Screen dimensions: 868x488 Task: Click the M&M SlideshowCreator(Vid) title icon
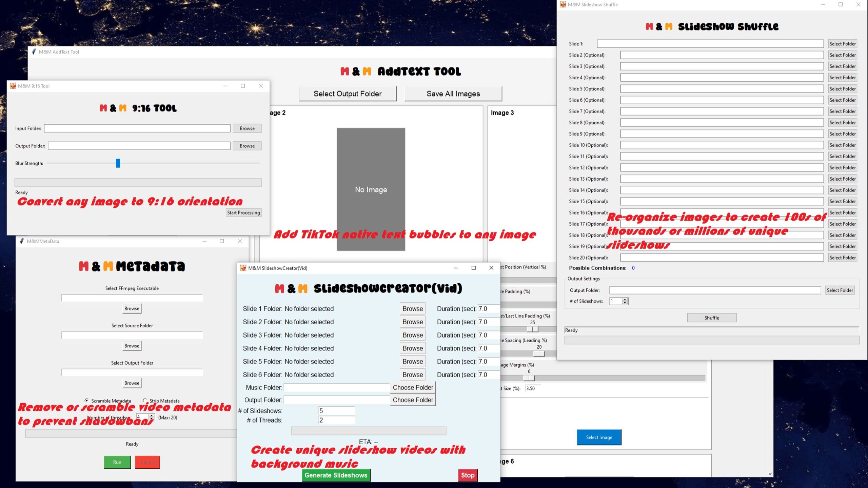(243, 268)
